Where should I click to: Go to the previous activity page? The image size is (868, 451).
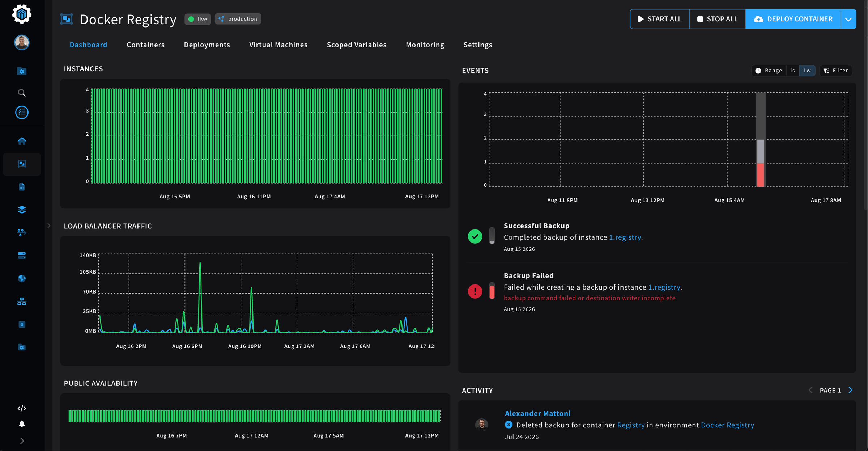pyautogui.click(x=810, y=390)
